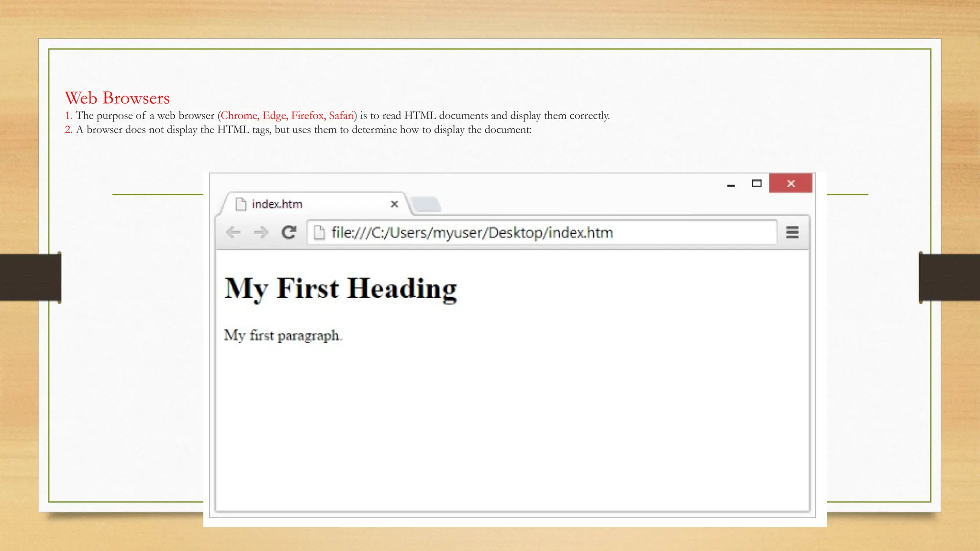
Task: Click the file icon on index.htm tab
Action: 241,204
